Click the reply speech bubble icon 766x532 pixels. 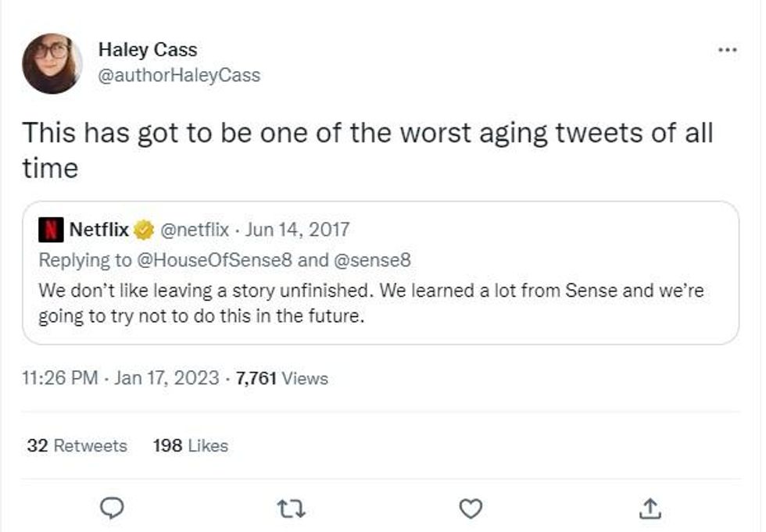coord(113,509)
